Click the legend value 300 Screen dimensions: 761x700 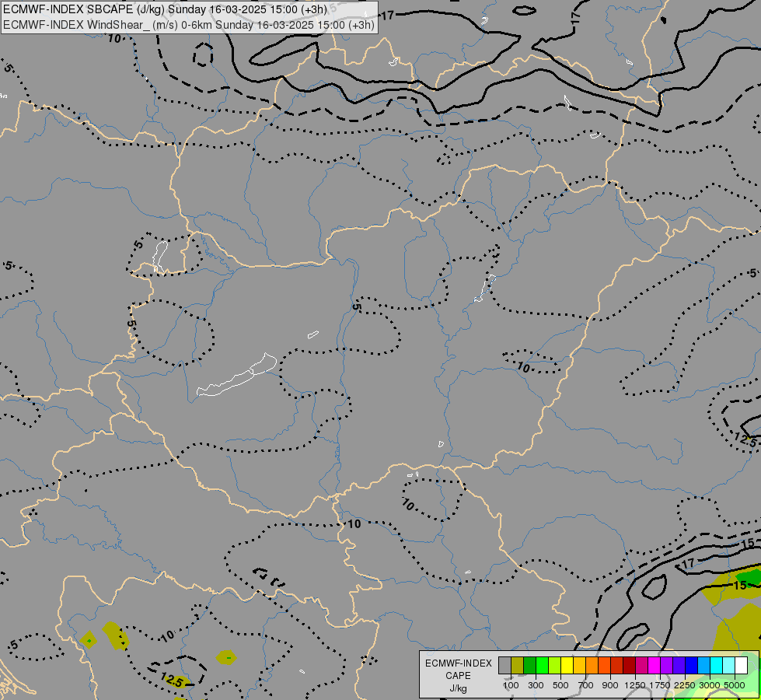536,685
